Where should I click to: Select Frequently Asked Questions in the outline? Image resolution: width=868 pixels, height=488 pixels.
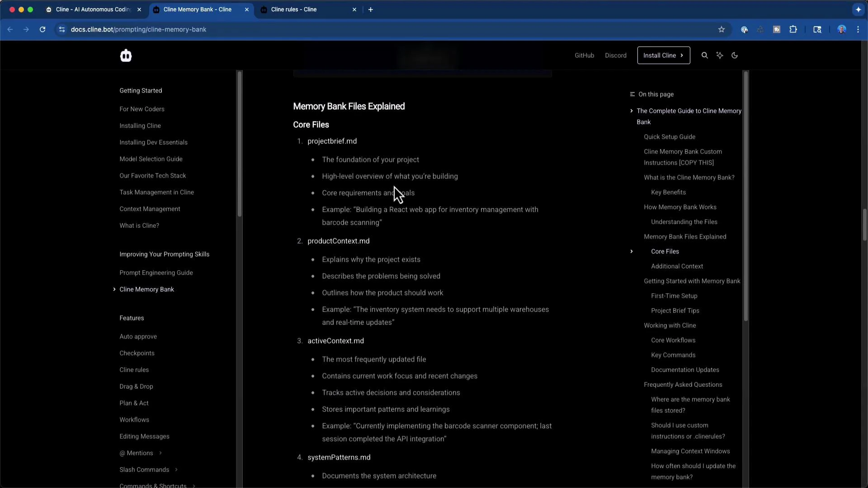click(683, 385)
